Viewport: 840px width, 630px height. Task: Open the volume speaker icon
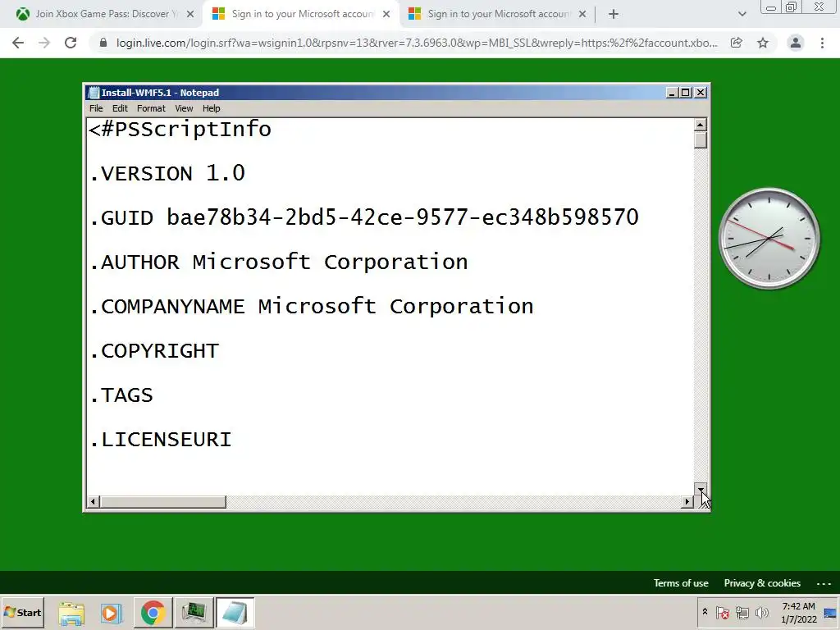click(762, 612)
